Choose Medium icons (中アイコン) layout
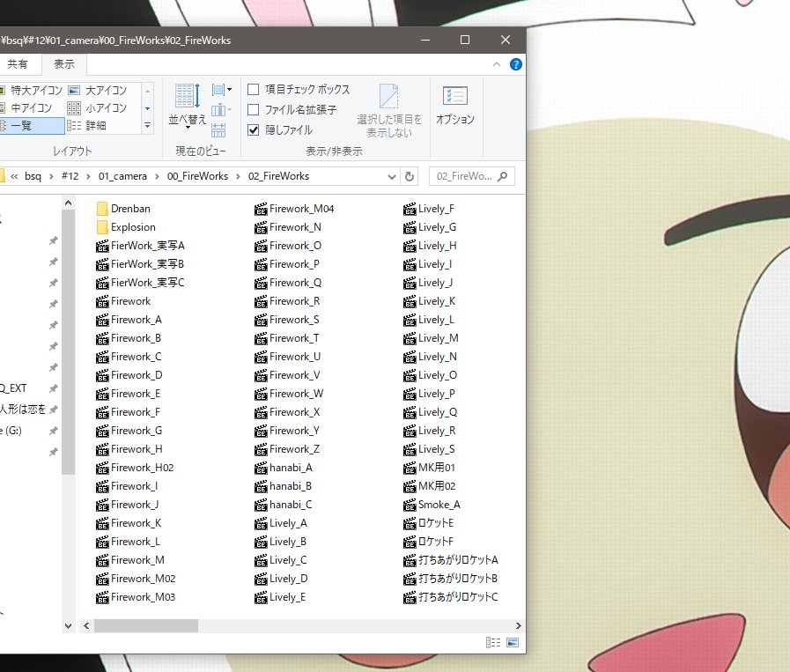Screen dimensions: 790x672 click(x=26, y=108)
